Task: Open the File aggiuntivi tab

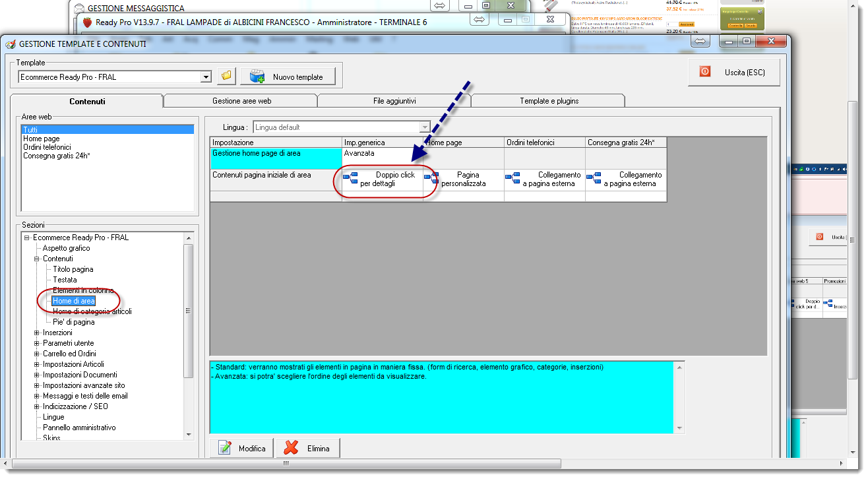Action: point(395,101)
